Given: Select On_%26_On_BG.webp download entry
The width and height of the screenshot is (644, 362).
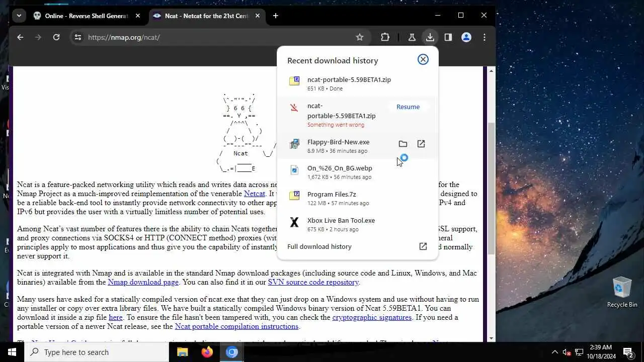Looking at the screenshot, I should point(357,172).
